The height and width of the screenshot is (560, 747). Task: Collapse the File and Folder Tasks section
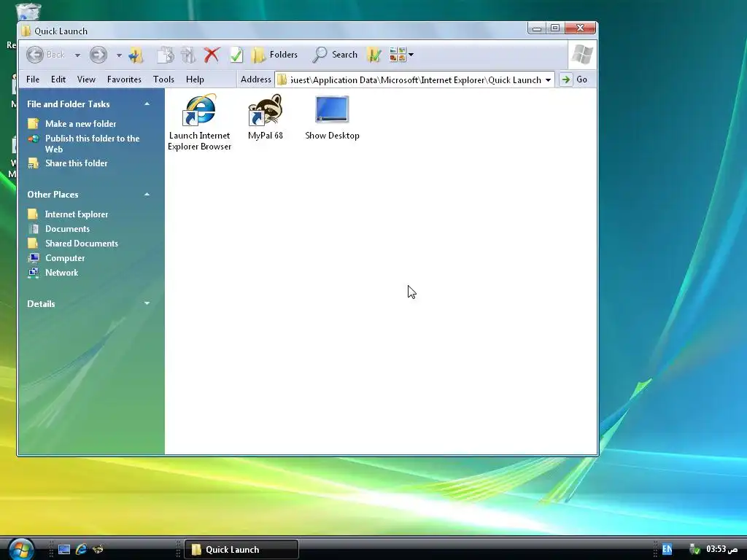[147, 104]
